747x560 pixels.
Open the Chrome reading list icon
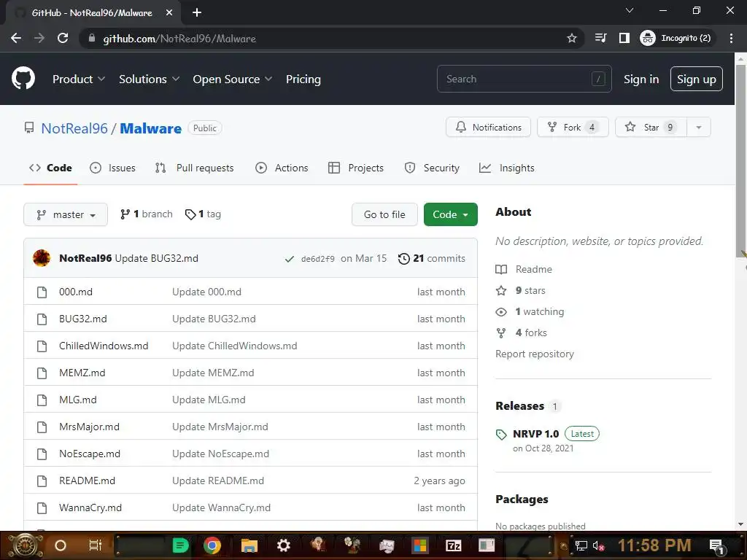[601, 38]
